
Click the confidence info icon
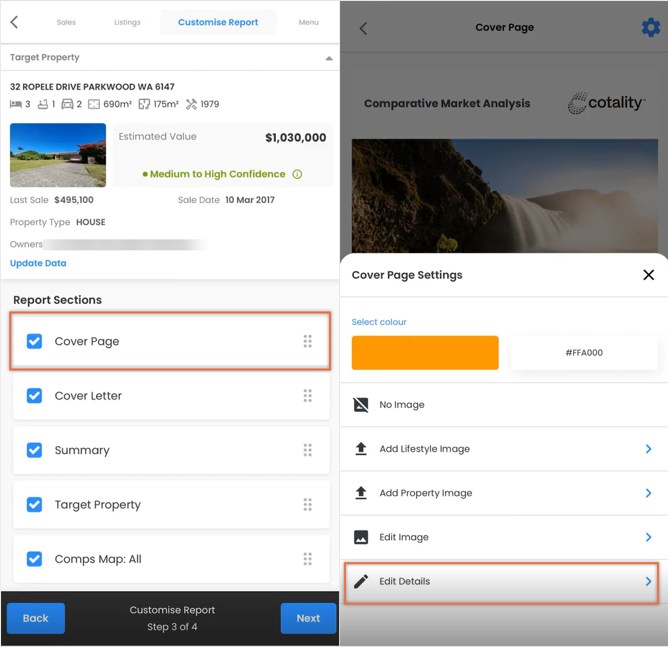(x=297, y=174)
